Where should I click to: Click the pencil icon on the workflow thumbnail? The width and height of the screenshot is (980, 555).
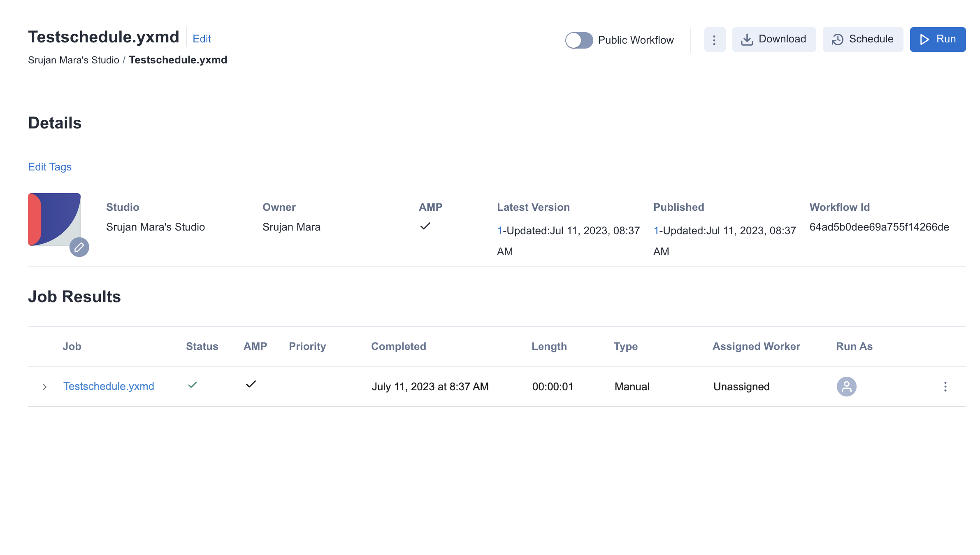(79, 247)
